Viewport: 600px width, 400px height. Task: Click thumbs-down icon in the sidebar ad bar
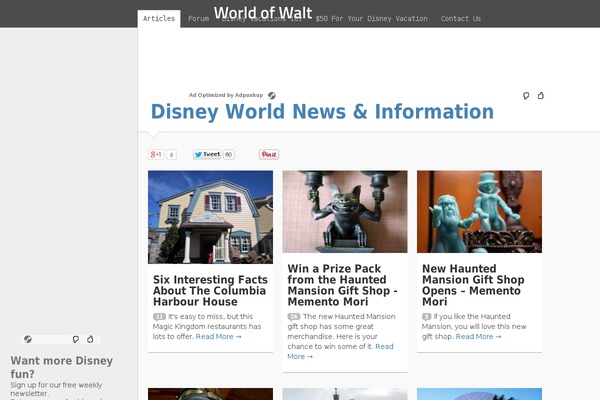click(x=76, y=339)
